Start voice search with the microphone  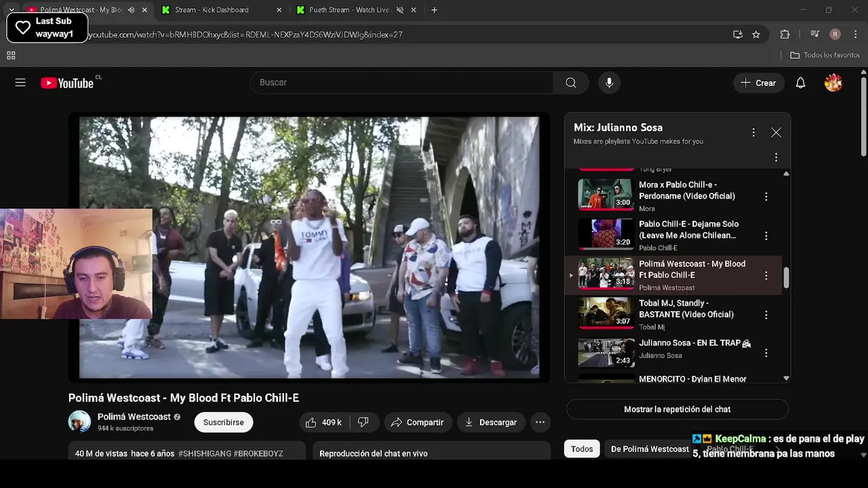coord(610,83)
